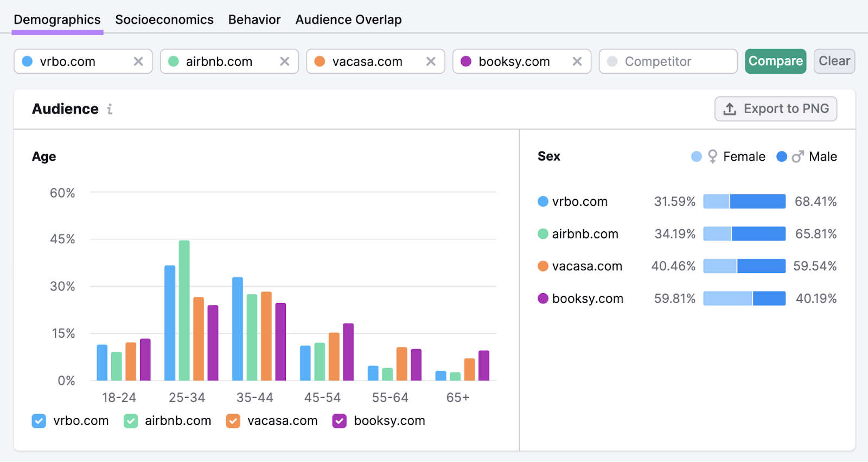Click the green Compare button
This screenshot has width=868, height=462.
[776, 61]
